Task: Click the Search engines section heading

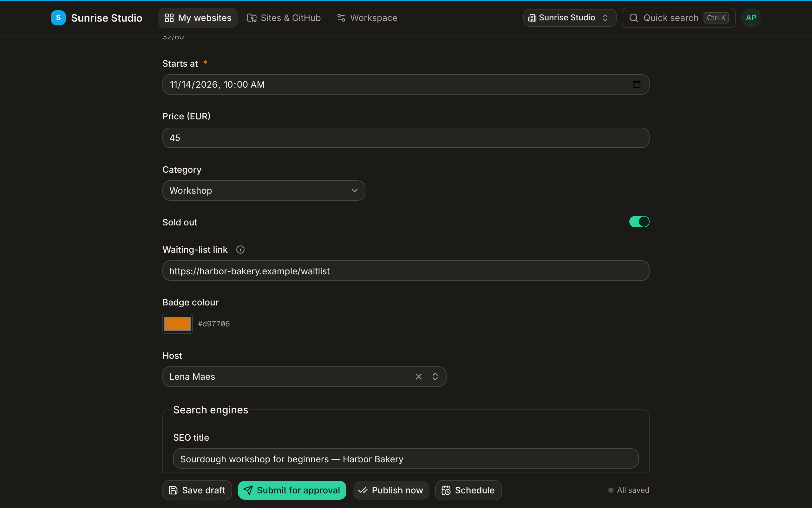Action: [x=211, y=410]
